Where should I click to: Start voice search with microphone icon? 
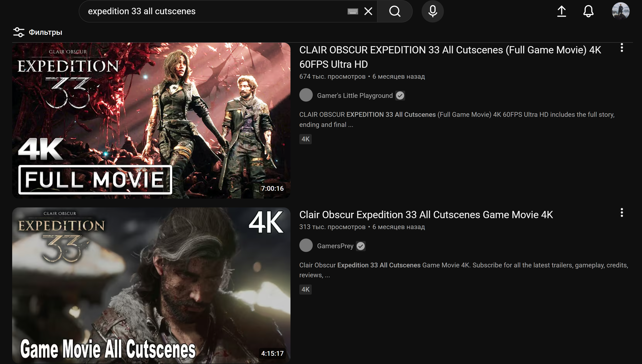pos(433,11)
